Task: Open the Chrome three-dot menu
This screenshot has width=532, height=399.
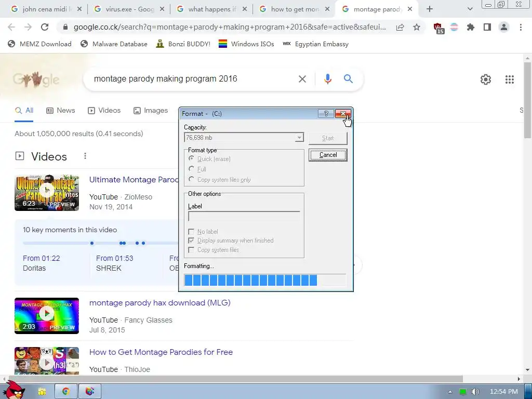Action: click(x=521, y=27)
